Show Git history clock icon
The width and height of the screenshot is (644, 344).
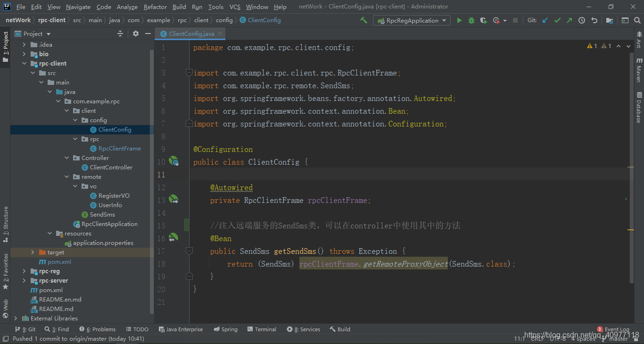582,20
